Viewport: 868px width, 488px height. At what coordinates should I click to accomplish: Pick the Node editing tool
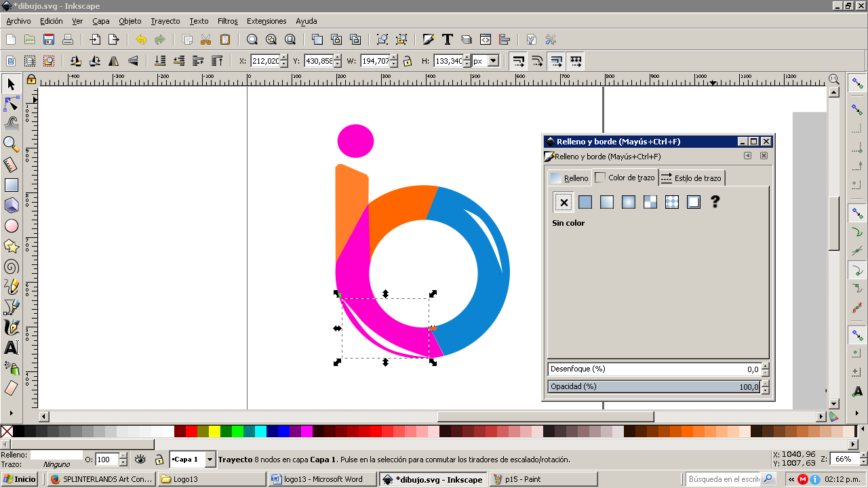[x=11, y=104]
